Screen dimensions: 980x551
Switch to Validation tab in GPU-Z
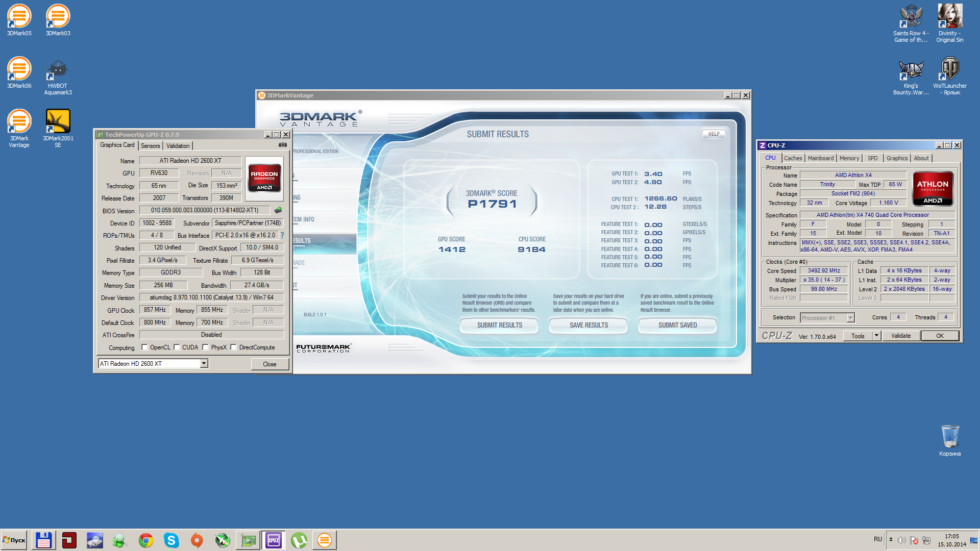(178, 146)
